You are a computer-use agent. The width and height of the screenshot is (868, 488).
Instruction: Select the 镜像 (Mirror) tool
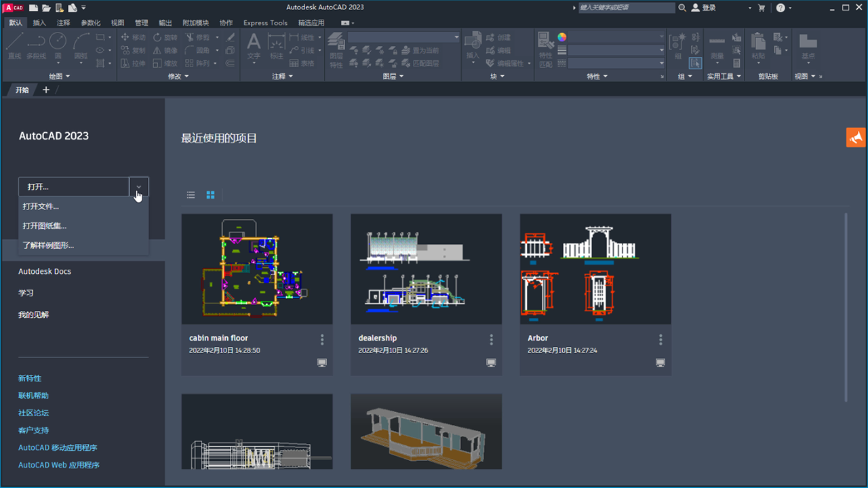[165, 50]
